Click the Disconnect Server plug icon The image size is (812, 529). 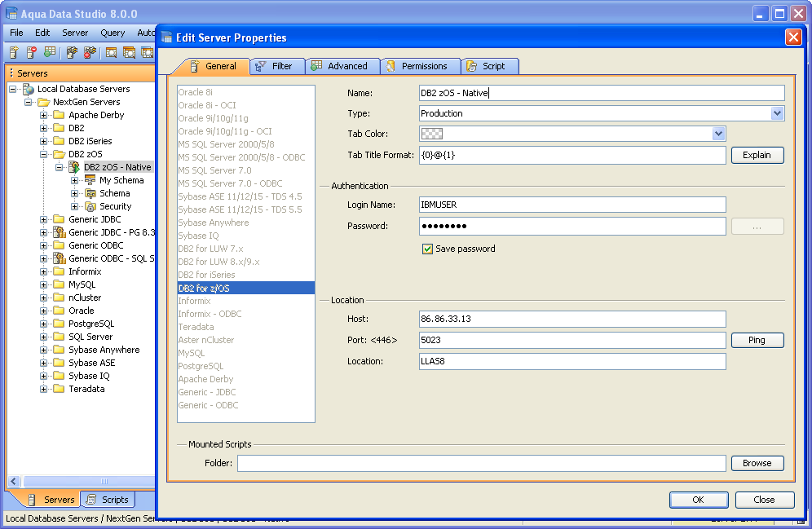tap(90, 52)
